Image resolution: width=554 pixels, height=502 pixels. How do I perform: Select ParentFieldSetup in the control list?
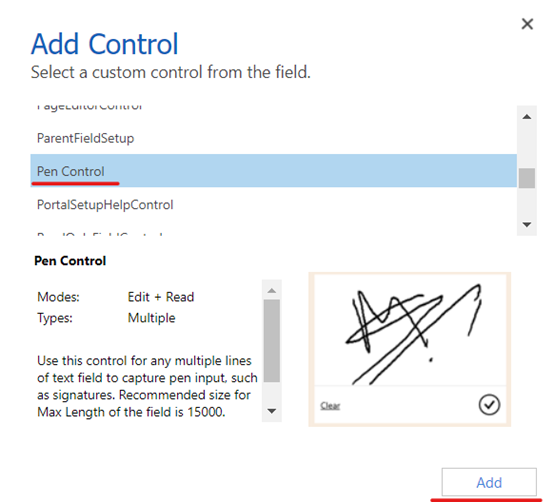pyautogui.click(x=273, y=138)
